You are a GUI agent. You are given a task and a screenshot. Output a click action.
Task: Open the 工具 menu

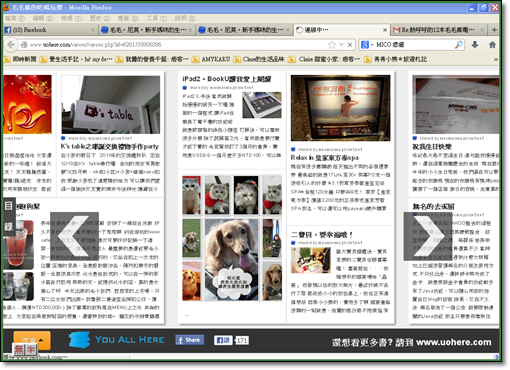coord(157,18)
